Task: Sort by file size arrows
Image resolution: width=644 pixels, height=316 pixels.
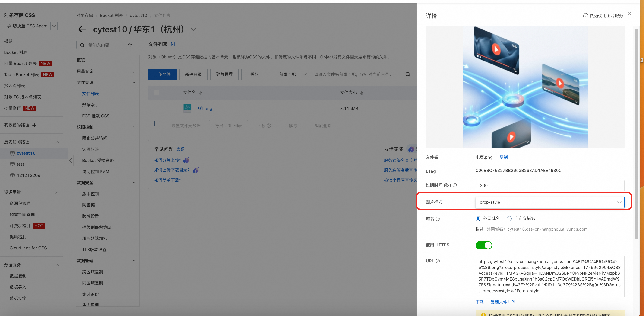Action: (362, 93)
